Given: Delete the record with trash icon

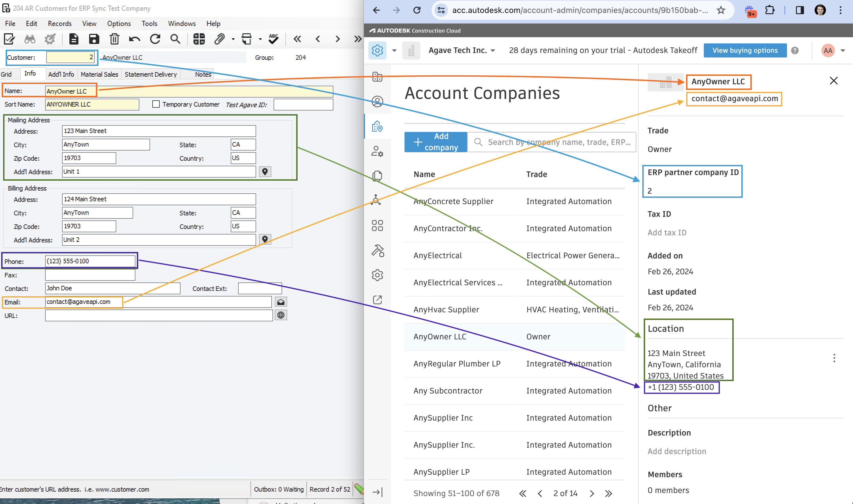Looking at the screenshot, I should coord(114,39).
